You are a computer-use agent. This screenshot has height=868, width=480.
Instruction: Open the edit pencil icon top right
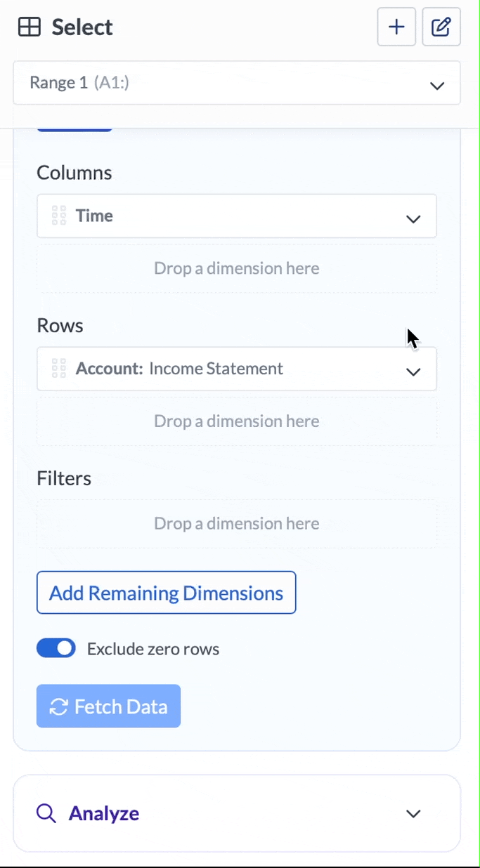(x=441, y=27)
